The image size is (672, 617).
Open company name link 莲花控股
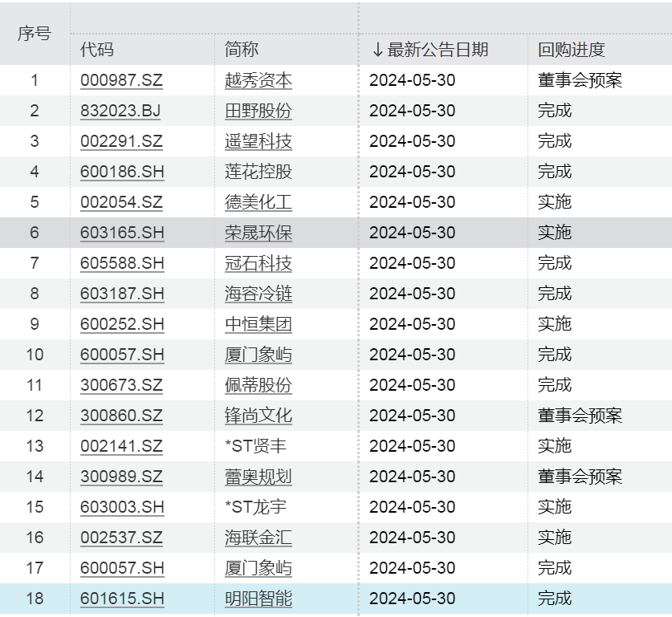click(259, 172)
